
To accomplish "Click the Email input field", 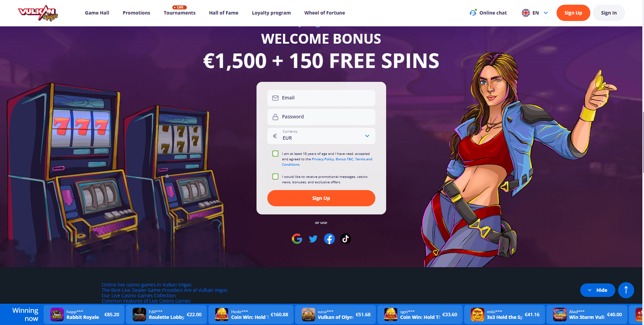I will click(x=321, y=98).
